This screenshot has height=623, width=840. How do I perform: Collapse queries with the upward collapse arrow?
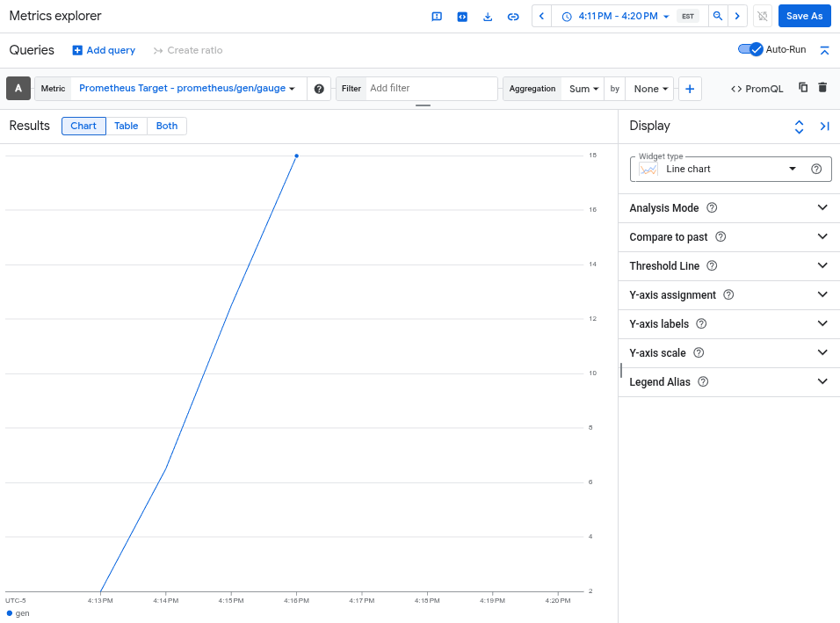824,50
